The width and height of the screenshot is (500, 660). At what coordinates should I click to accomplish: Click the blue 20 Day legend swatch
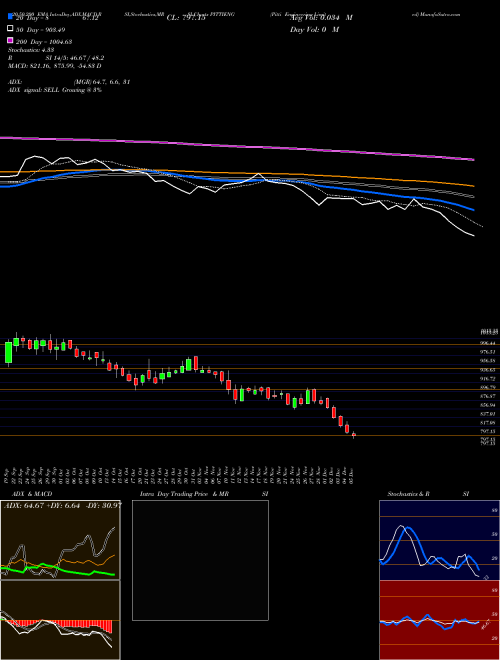click(x=10, y=17)
